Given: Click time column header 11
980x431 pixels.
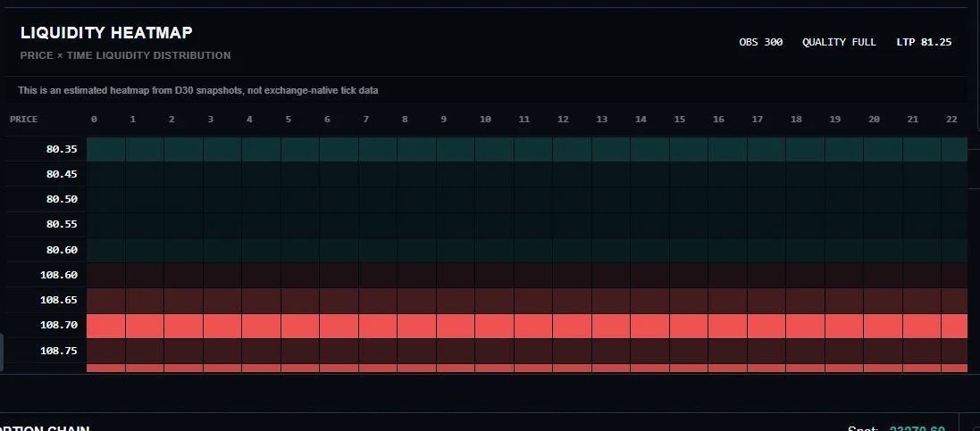Looking at the screenshot, I should tap(524, 120).
